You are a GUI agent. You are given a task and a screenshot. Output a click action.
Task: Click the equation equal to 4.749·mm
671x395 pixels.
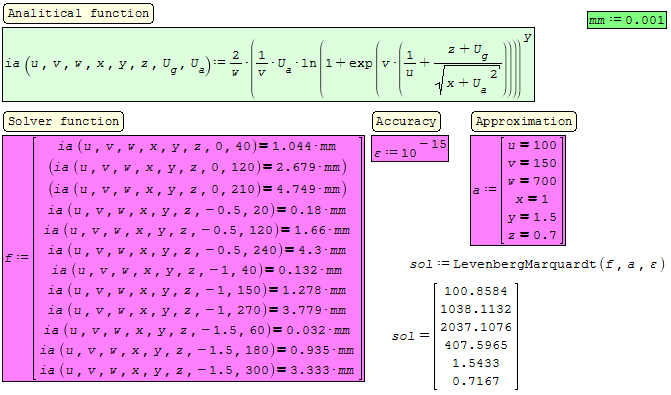tap(197, 189)
